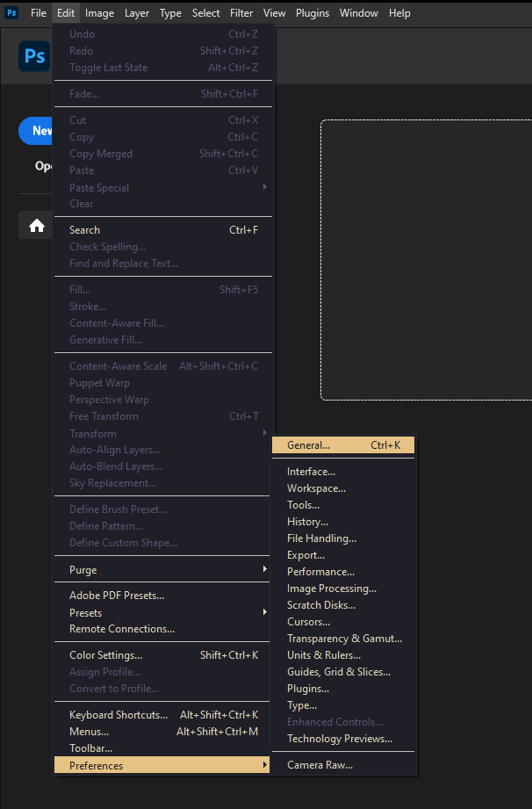Open the View menu

(x=274, y=13)
